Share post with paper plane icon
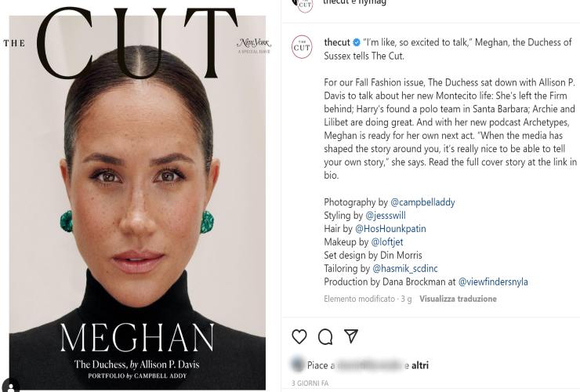 tap(351, 336)
